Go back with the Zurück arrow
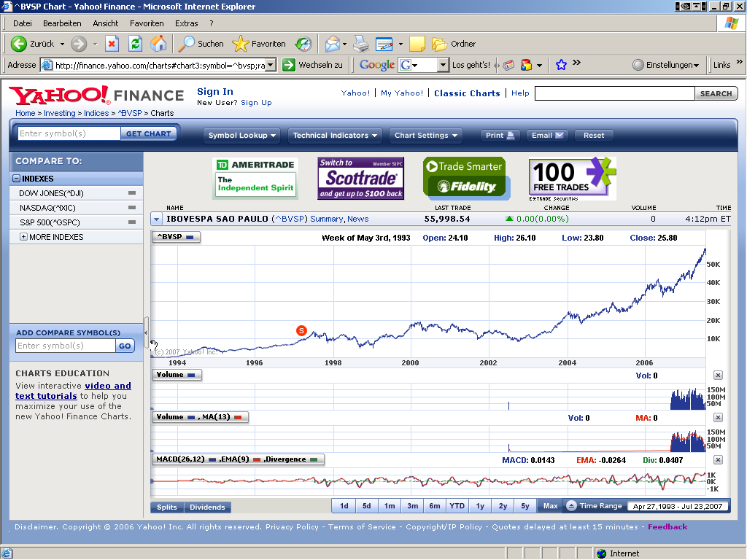This screenshot has width=747, height=560. point(19,44)
